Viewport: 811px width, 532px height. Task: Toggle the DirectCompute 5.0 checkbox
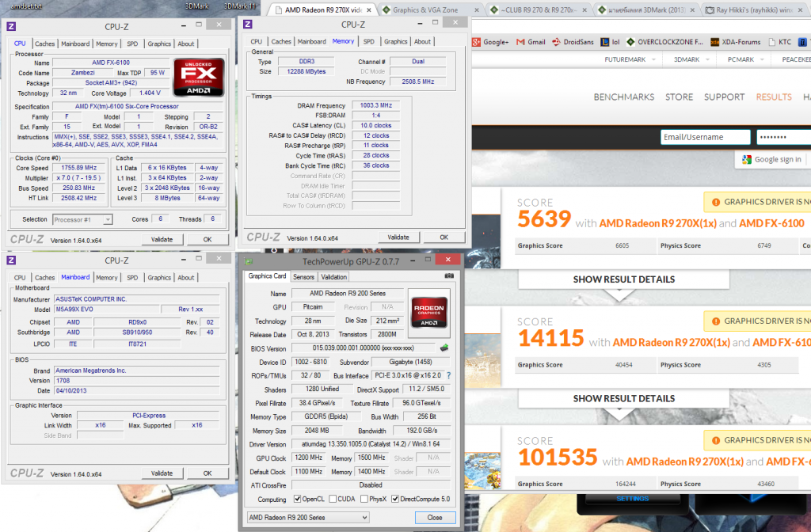[395, 499]
